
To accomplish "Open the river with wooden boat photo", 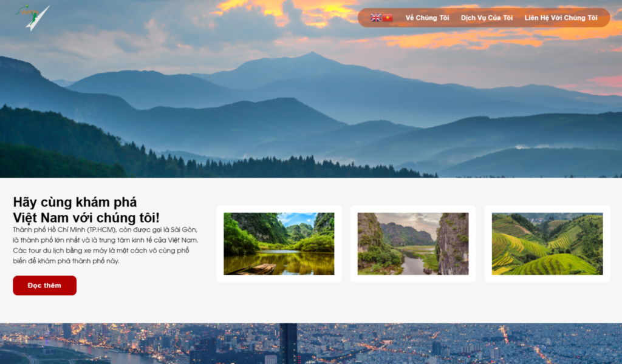I will 279,244.
